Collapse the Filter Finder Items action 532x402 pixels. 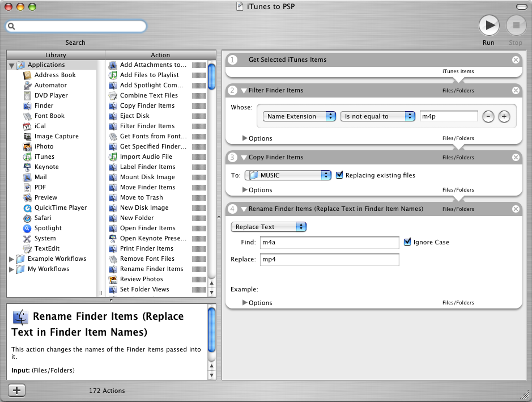244,91
